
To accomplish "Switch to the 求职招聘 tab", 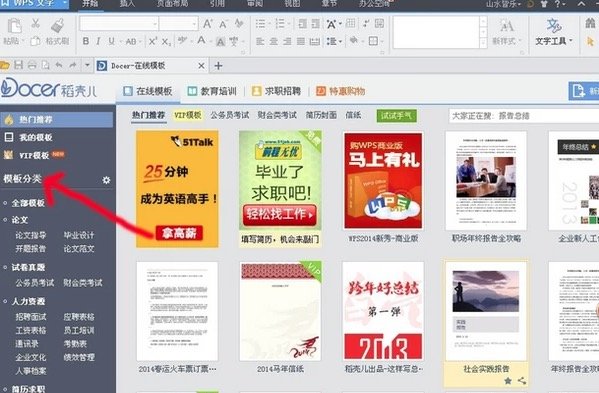I will coord(276,91).
